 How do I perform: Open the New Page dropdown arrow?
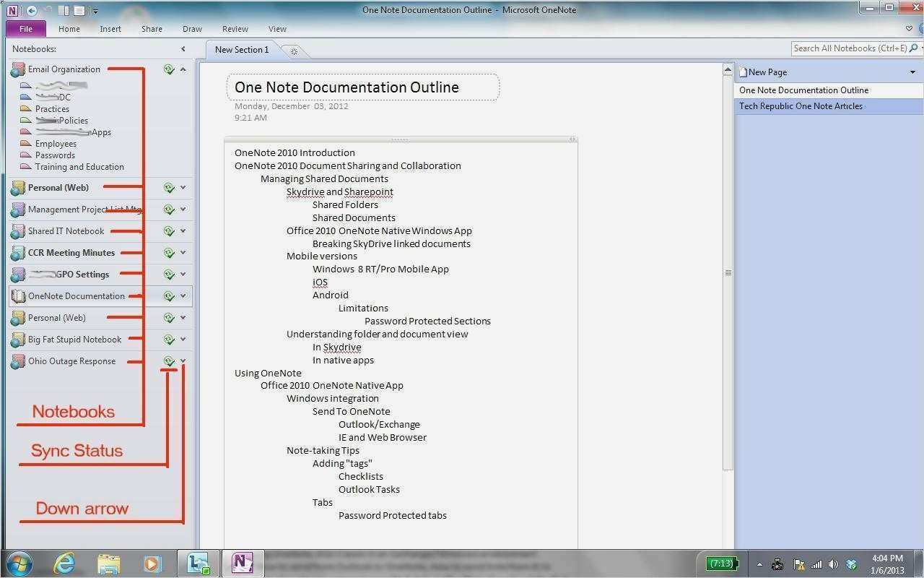[912, 72]
